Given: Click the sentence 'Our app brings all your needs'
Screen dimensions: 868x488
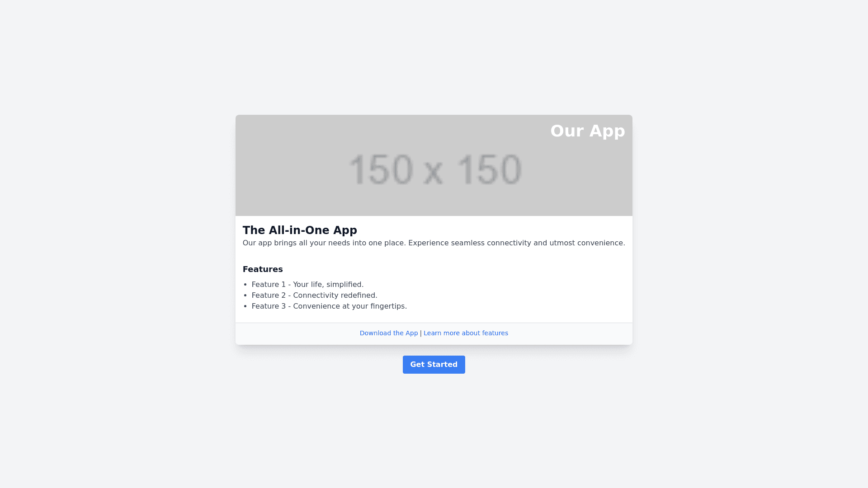Looking at the screenshot, I should click(324, 243).
